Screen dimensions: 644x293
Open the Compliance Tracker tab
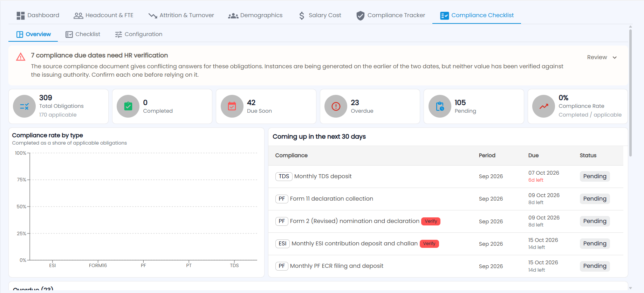click(391, 15)
